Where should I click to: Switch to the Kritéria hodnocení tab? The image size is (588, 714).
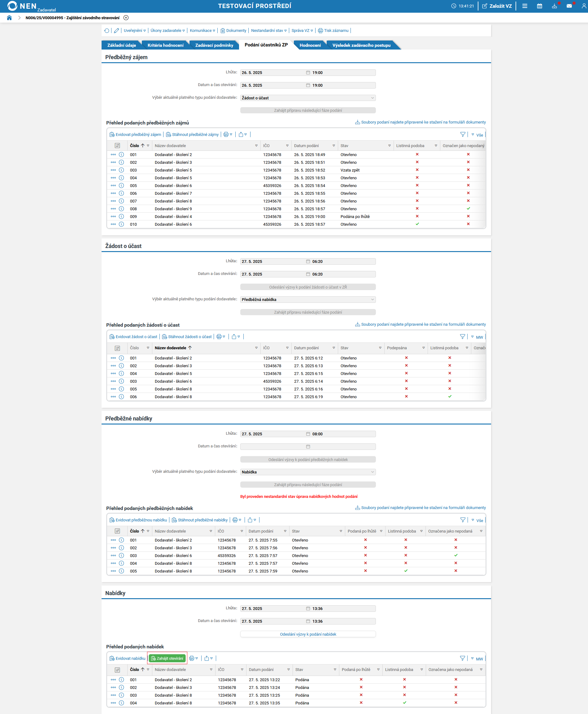point(166,45)
